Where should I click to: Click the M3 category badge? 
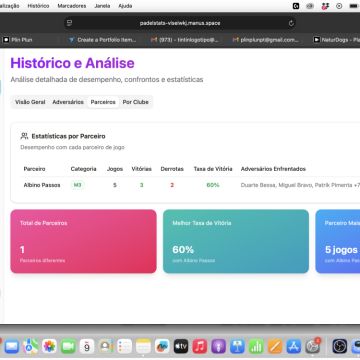(x=77, y=185)
